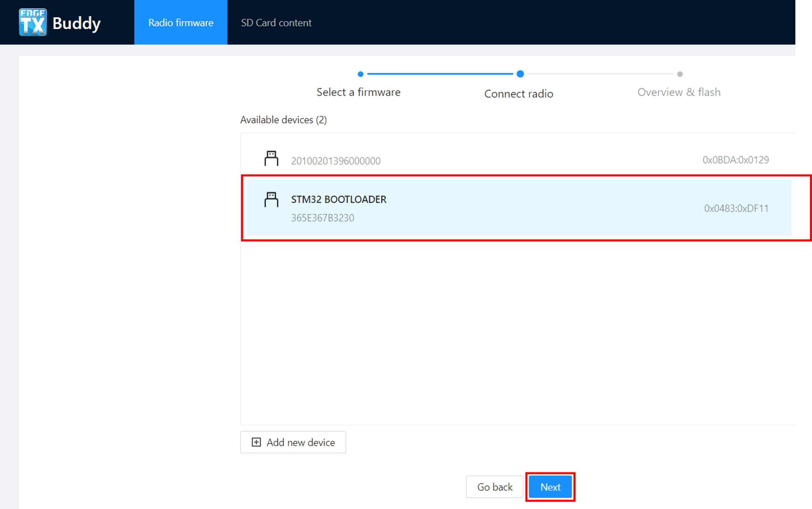Select the STM32 BOOTLOADER device row

[518, 208]
